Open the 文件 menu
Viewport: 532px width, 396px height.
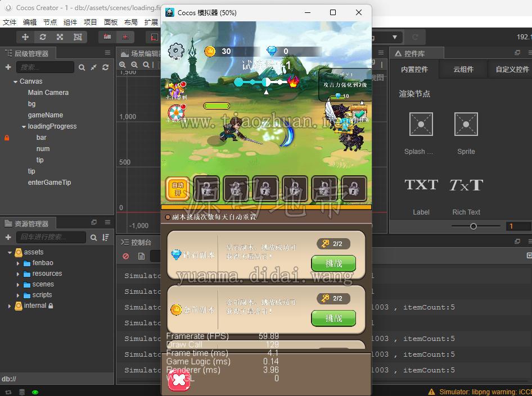coord(10,22)
